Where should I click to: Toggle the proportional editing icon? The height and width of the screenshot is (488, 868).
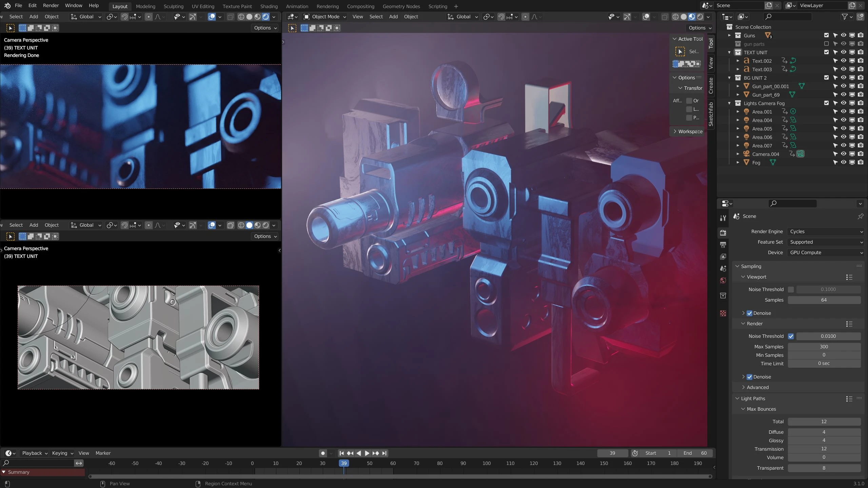point(525,17)
